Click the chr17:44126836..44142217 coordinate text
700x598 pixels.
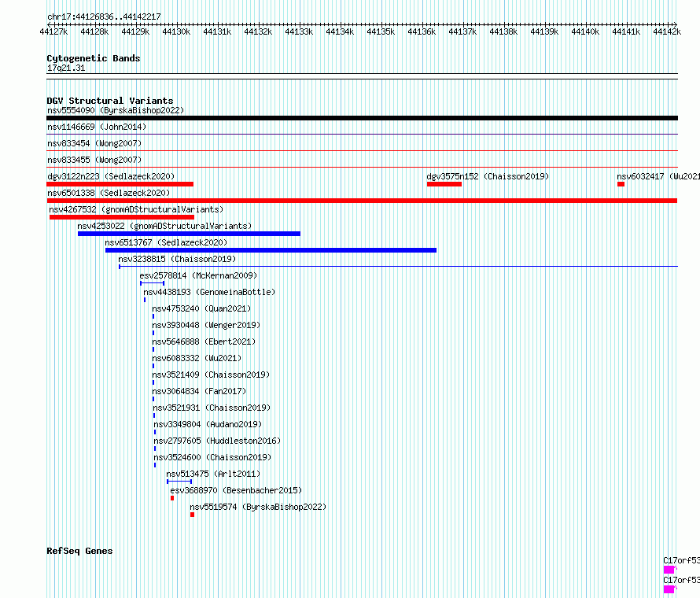tap(104, 17)
